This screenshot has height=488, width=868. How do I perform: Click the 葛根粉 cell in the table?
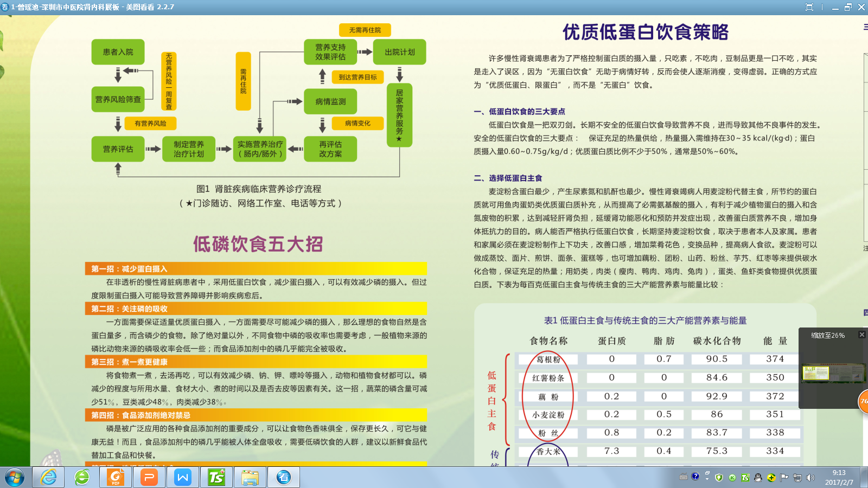(x=548, y=359)
